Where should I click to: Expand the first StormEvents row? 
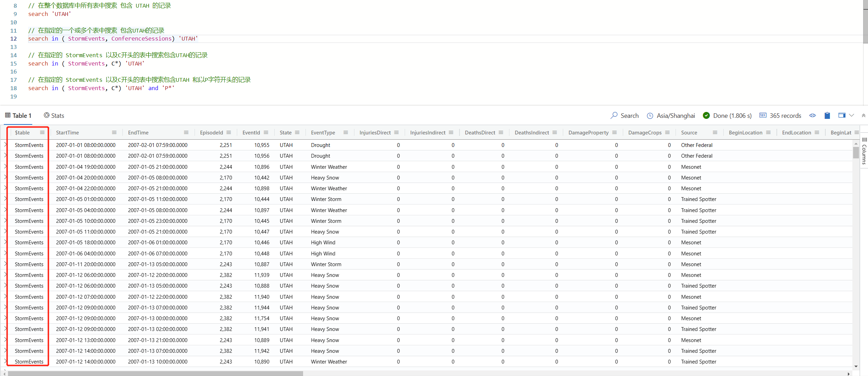click(6, 145)
